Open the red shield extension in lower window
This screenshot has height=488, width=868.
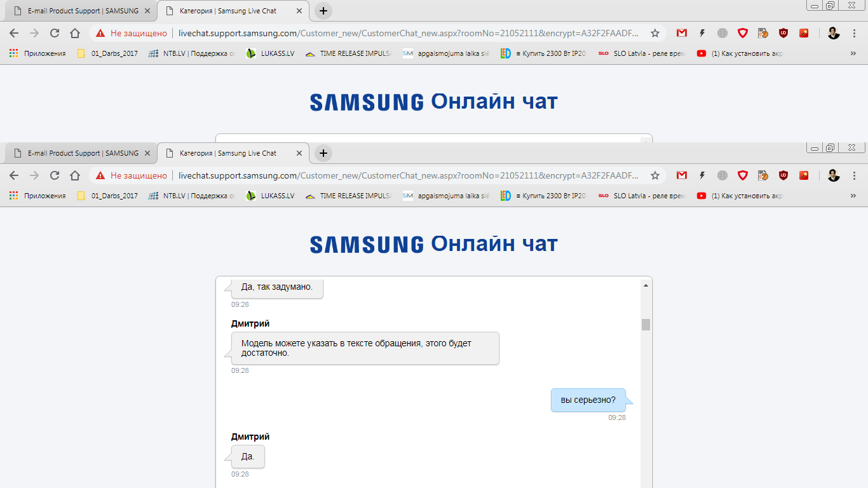tap(743, 175)
